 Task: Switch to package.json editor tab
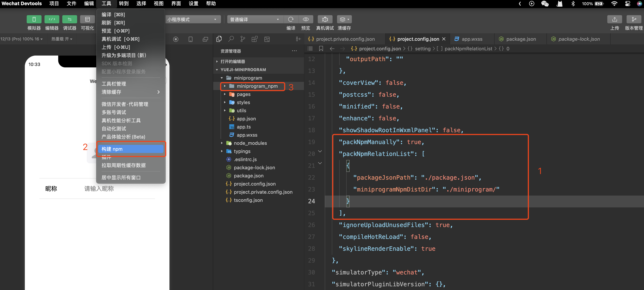(521, 39)
